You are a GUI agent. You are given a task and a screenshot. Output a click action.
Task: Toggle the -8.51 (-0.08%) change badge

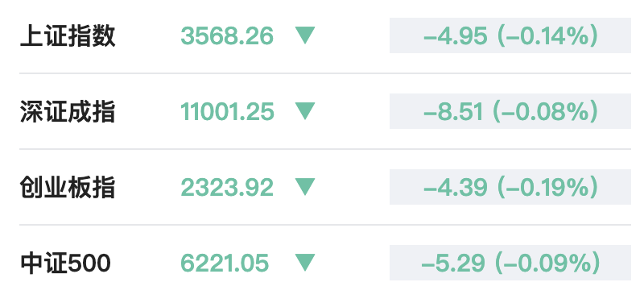click(510, 111)
